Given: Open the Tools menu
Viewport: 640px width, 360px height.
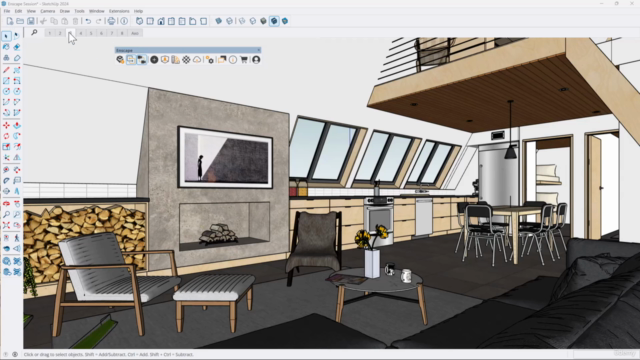Looking at the screenshot, I should (x=80, y=11).
